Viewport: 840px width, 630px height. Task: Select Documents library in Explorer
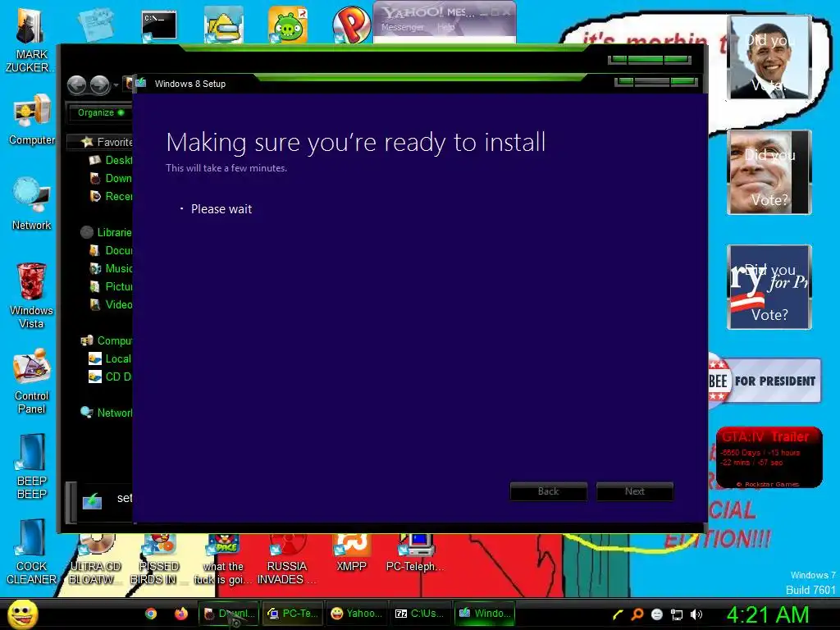pos(111,250)
